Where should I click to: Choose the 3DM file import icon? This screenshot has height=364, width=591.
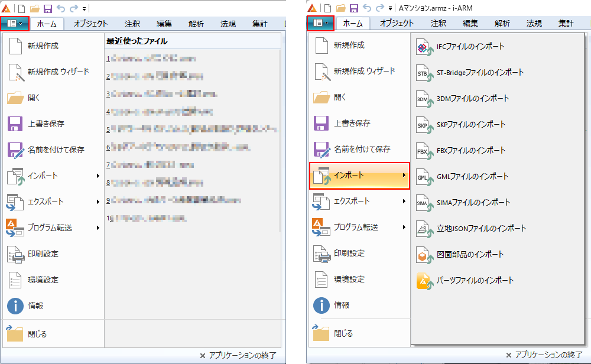[423, 99]
